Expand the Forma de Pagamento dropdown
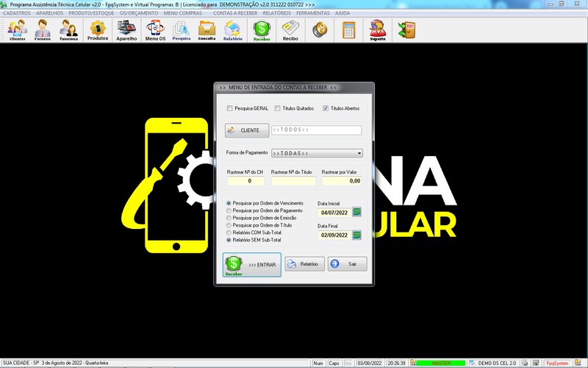The width and height of the screenshot is (588, 368). coord(359,153)
